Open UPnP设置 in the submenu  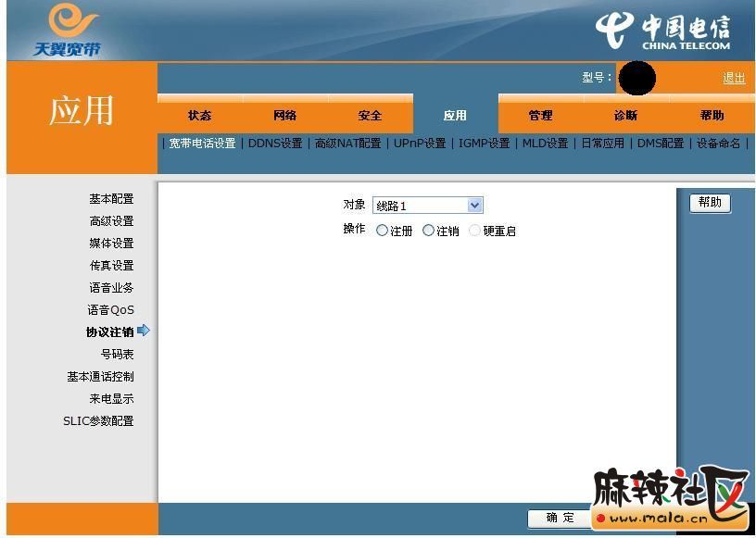(419, 144)
